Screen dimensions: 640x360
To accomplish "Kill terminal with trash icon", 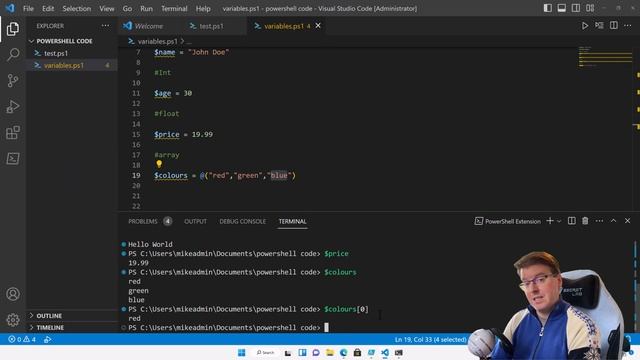I will [x=585, y=221].
